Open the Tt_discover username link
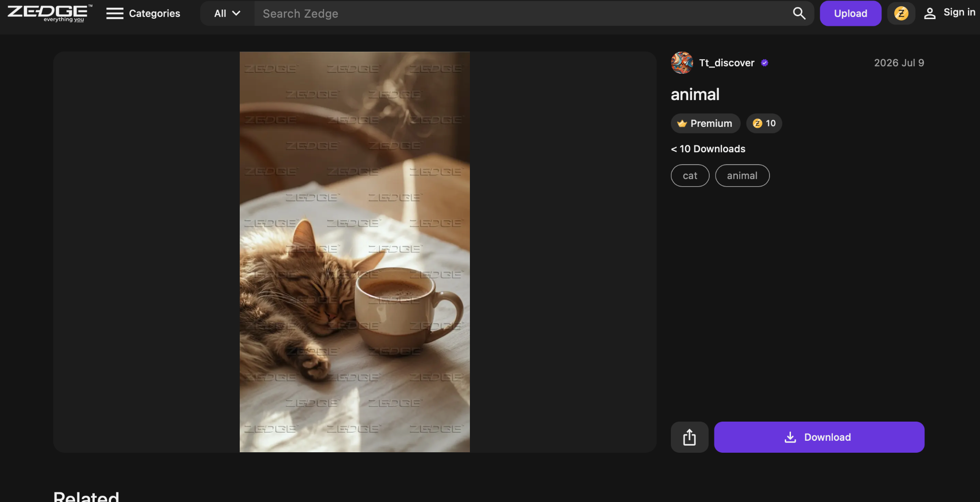The image size is (980, 502). [726, 63]
